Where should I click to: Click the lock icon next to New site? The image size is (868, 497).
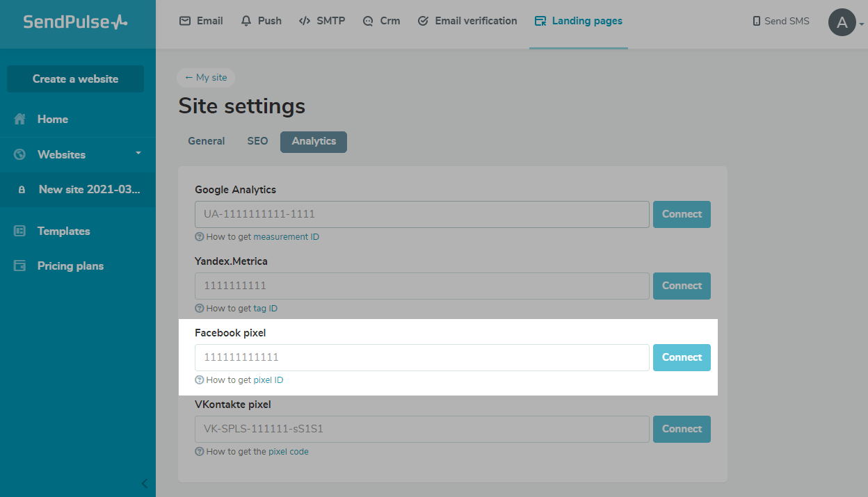pos(22,190)
